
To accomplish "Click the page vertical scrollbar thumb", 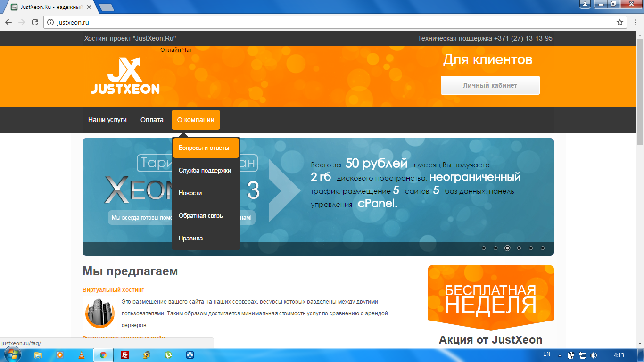I will click(x=640, y=92).
